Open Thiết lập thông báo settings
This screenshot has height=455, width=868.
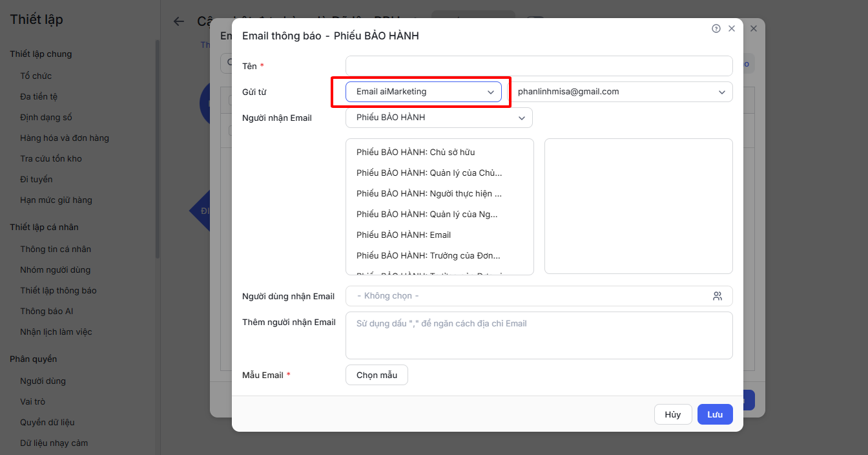(x=58, y=291)
